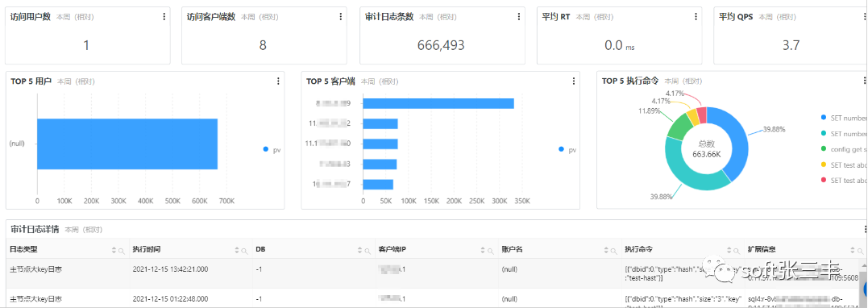Click the 666,493 audit log count value

coord(441,45)
